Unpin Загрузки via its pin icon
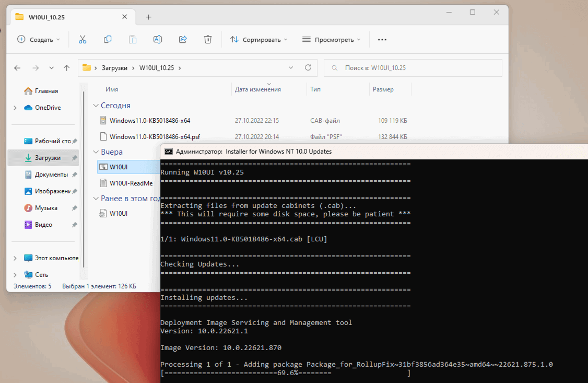 pos(75,158)
